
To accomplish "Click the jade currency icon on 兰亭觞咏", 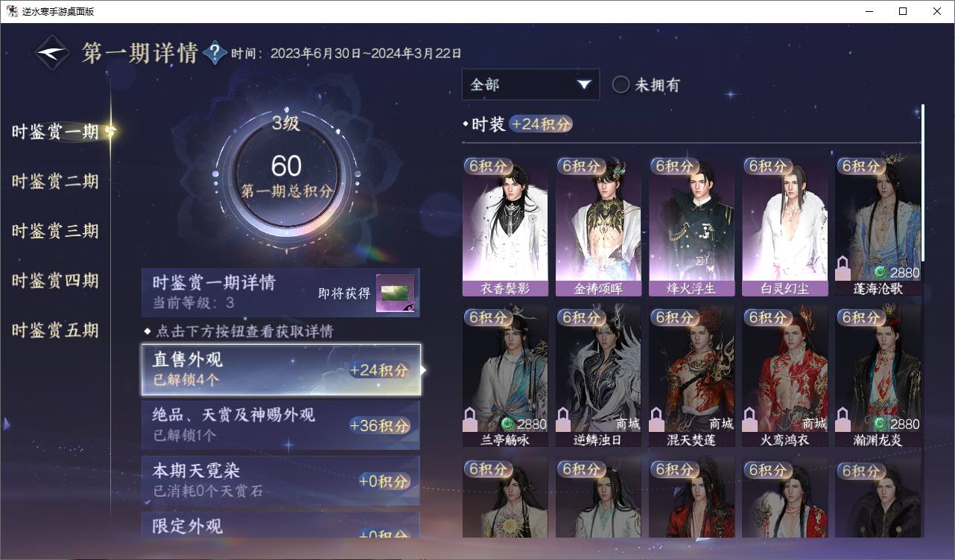I will (x=507, y=424).
